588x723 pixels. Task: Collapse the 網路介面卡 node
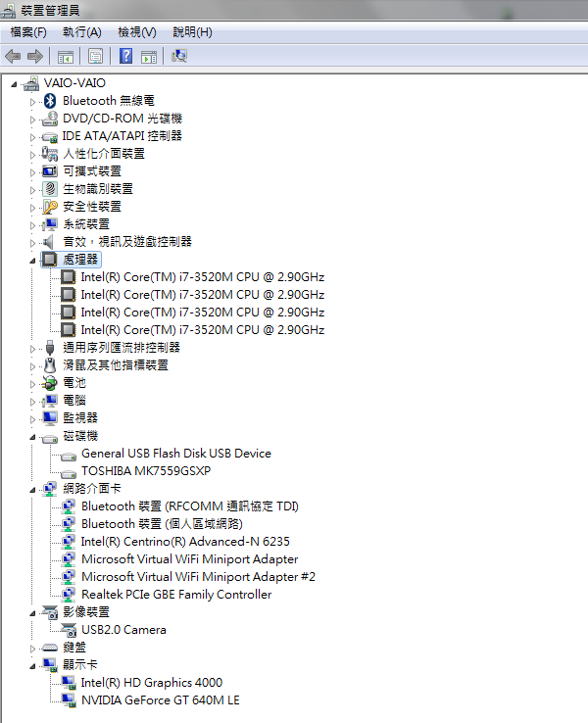click(x=32, y=490)
